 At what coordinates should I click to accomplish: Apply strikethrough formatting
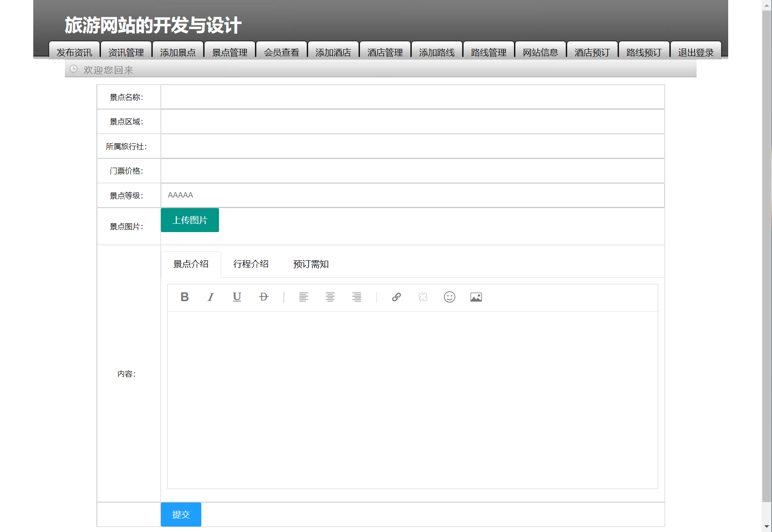[x=264, y=297]
